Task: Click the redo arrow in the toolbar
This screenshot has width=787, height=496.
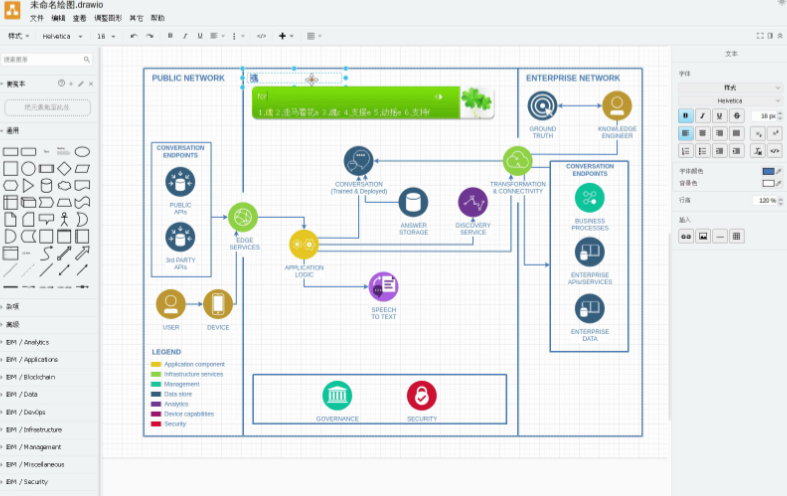Action: pos(149,36)
